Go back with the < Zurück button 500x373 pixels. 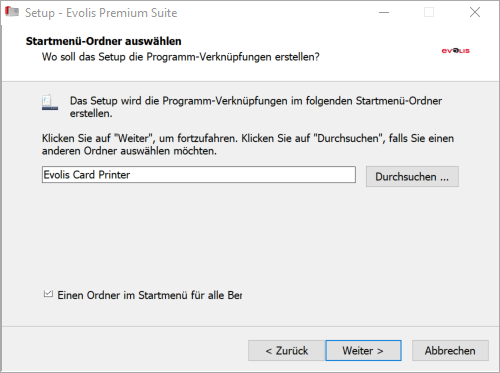coord(287,350)
